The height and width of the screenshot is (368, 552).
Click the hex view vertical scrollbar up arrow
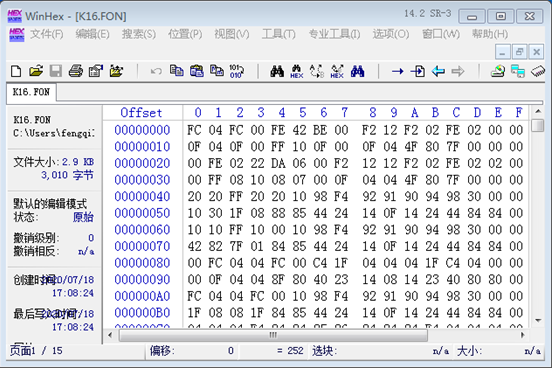pyautogui.click(x=538, y=112)
